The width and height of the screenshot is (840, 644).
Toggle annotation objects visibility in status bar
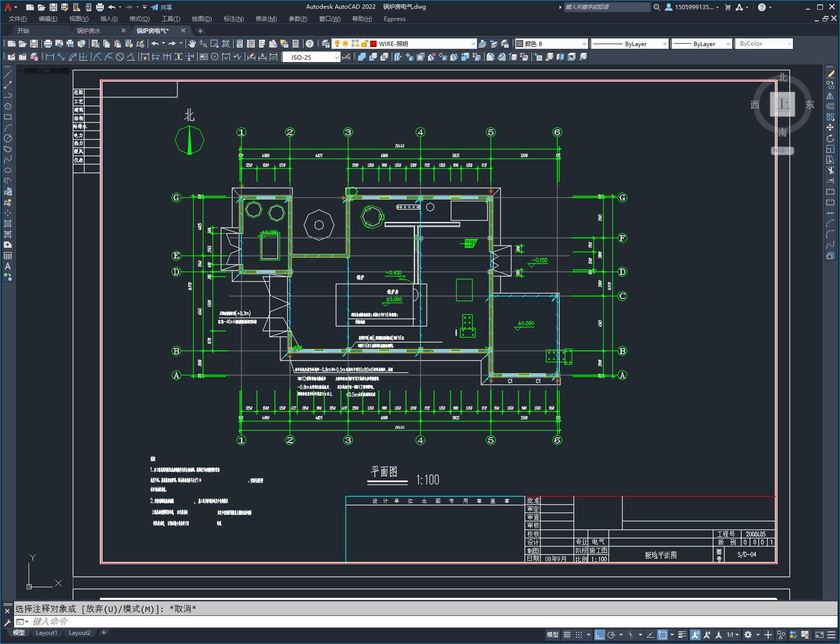point(695,634)
